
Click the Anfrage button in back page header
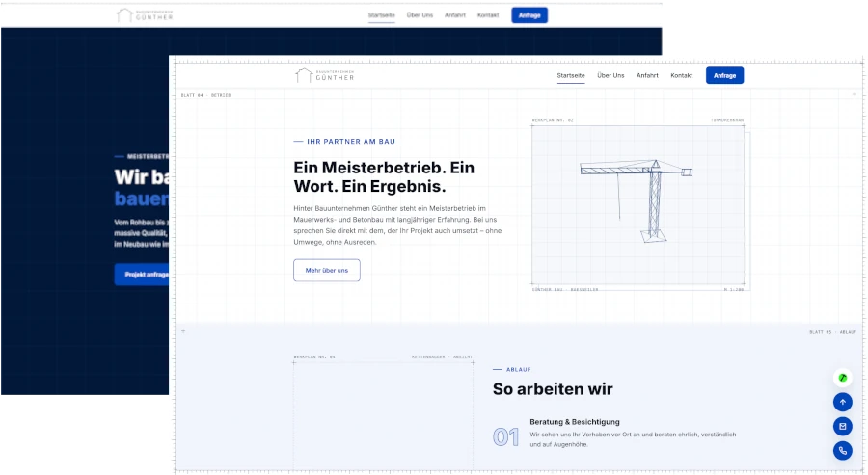click(x=529, y=15)
